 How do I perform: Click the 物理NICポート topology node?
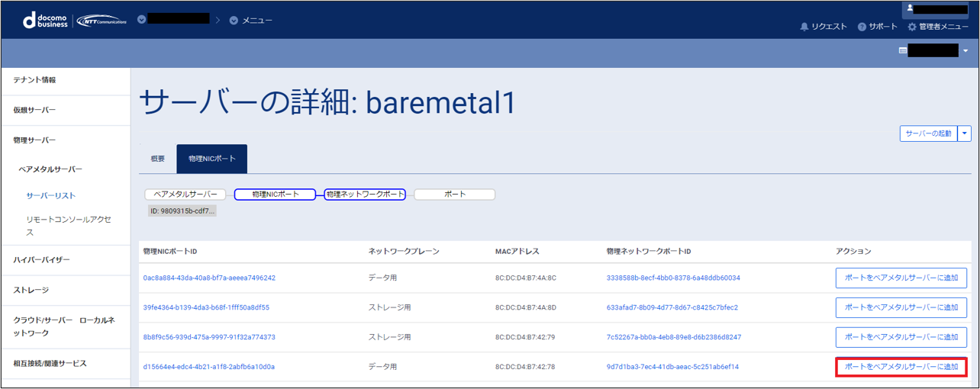click(x=276, y=194)
